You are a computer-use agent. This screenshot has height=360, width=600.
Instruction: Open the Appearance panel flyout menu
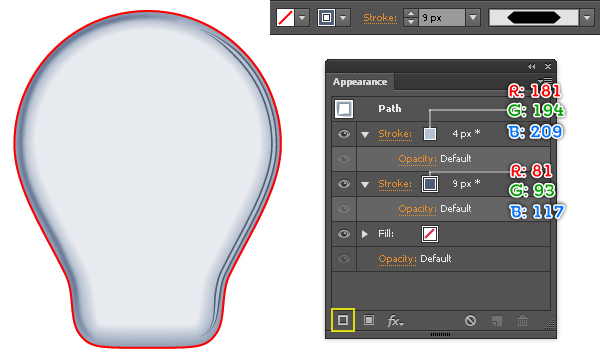[x=545, y=80]
